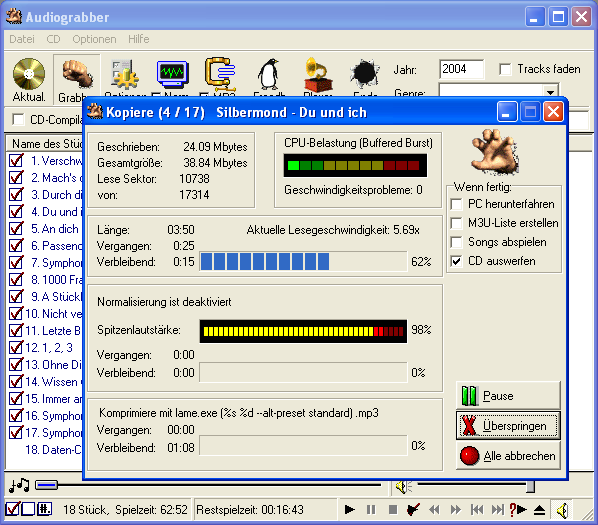The height and width of the screenshot is (525, 598).
Task: Click the CPU-Belastung meter
Action: 355,165
